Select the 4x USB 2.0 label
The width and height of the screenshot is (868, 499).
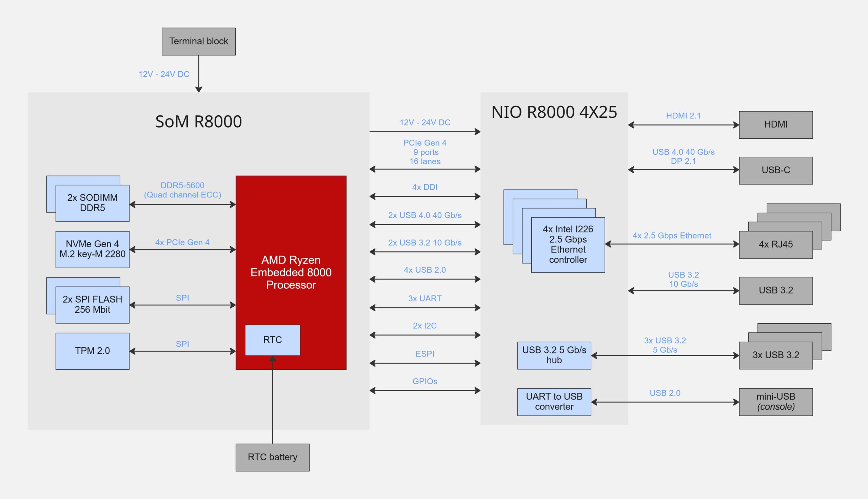tap(425, 270)
